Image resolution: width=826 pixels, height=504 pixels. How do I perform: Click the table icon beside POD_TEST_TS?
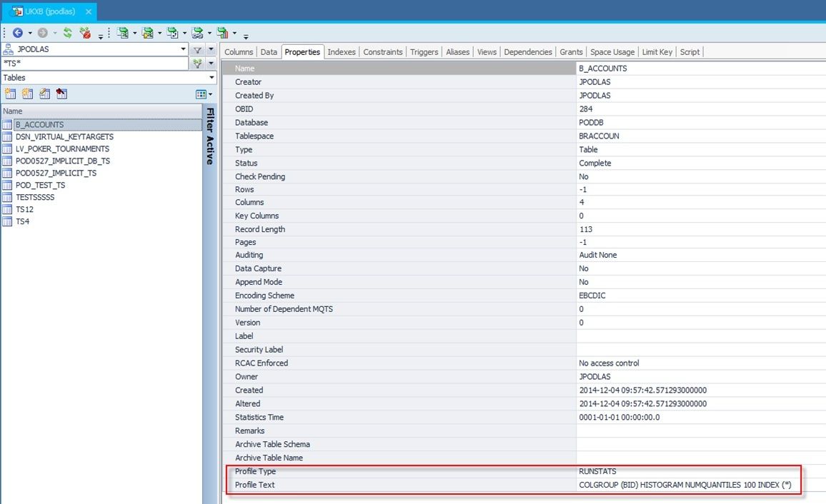[7, 185]
